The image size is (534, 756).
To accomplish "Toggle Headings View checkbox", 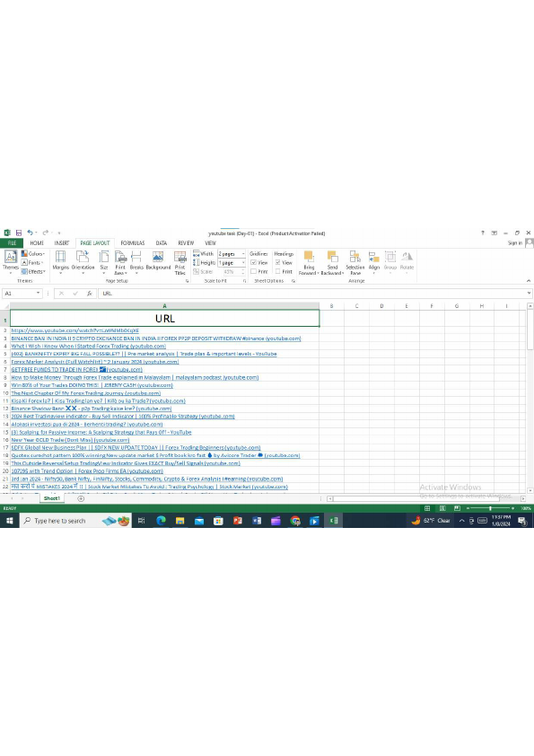I will [277, 263].
